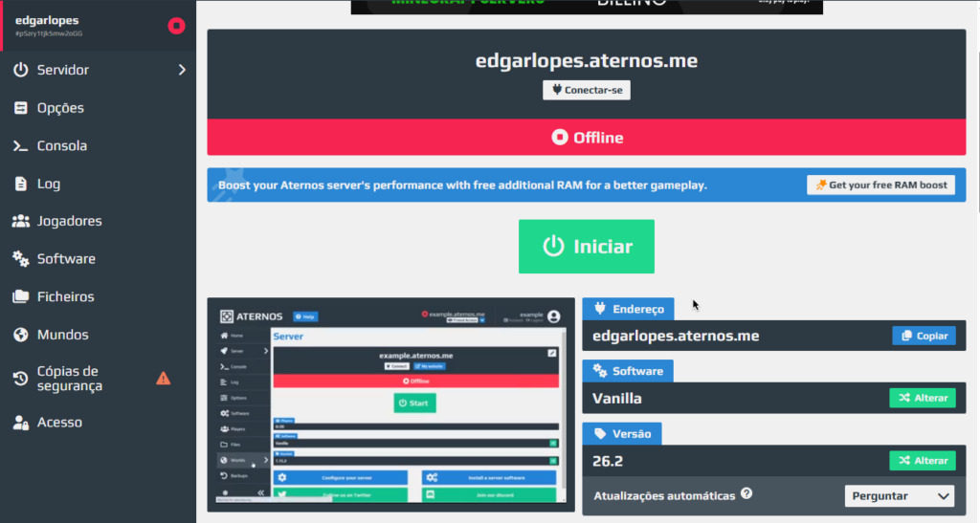This screenshot has height=523, width=980.
Task: Expand the Servidor submenu chevron
Action: (x=182, y=70)
